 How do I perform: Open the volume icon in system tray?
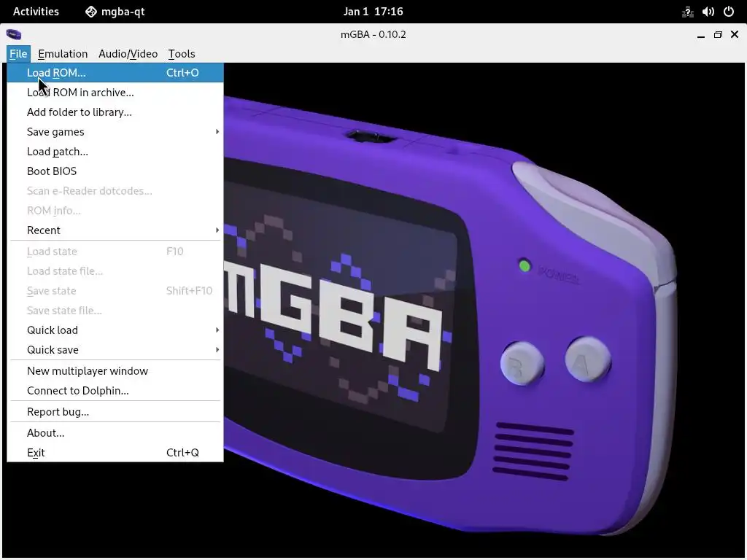(708, 12)
